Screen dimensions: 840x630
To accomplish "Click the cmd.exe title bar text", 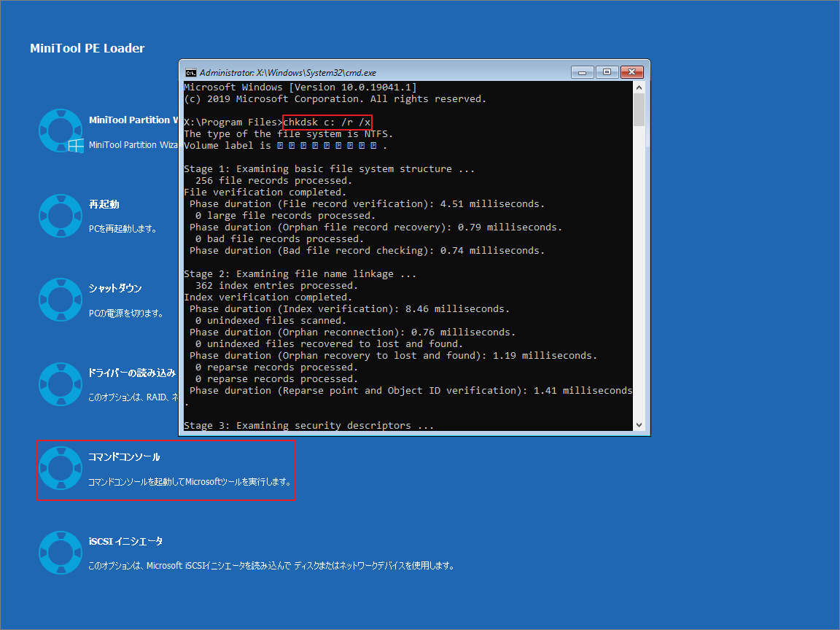I will pos(292,72).
